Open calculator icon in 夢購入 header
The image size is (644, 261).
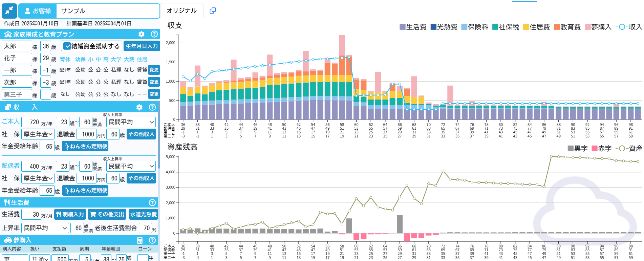[x=140, y=240]
